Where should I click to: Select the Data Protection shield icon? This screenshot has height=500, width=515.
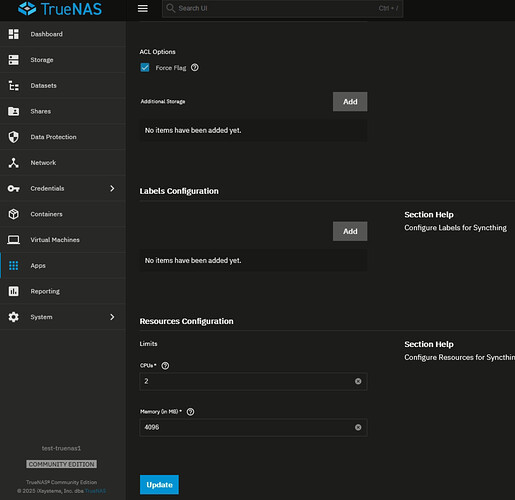[x=14, y=137]
